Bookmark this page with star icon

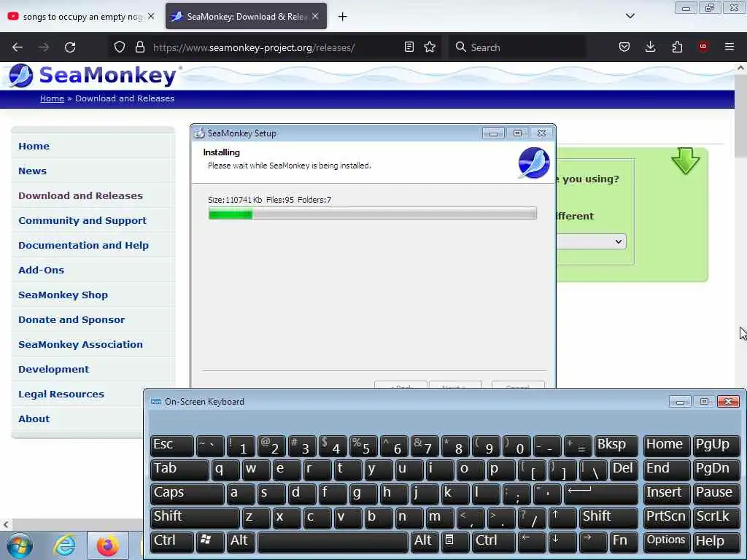pos(430,47)
